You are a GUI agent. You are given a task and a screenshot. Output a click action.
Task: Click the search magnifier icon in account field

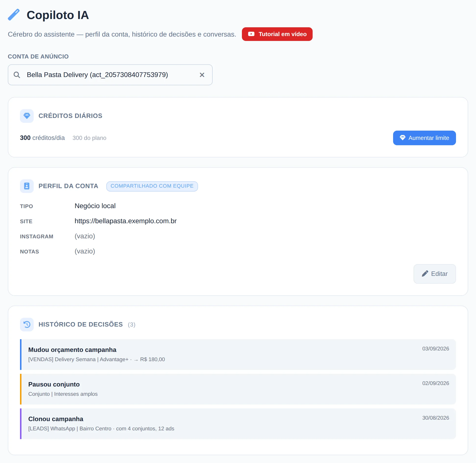[17, 75]
